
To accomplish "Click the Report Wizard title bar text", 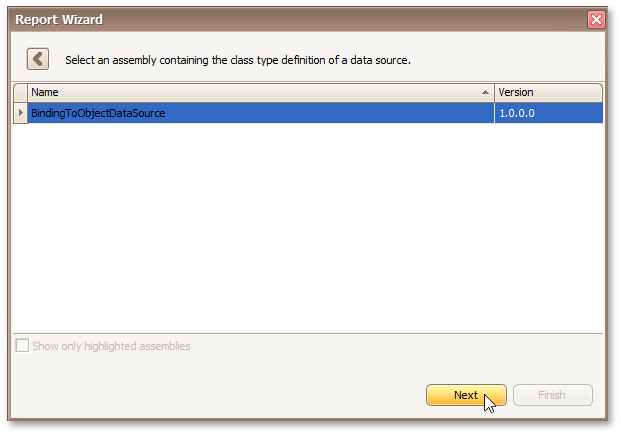I will click(59, 19).
